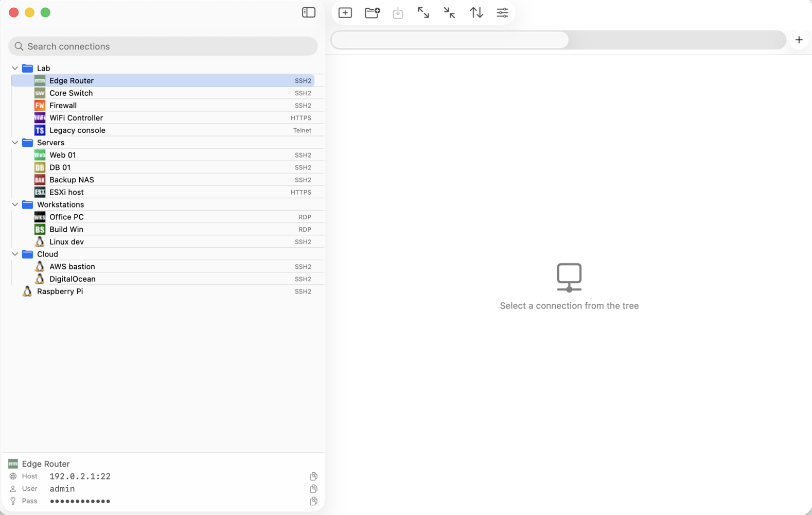Screen dimensions: 812x515
Task: Select the Linux dev connection
Action: [163, 242]
